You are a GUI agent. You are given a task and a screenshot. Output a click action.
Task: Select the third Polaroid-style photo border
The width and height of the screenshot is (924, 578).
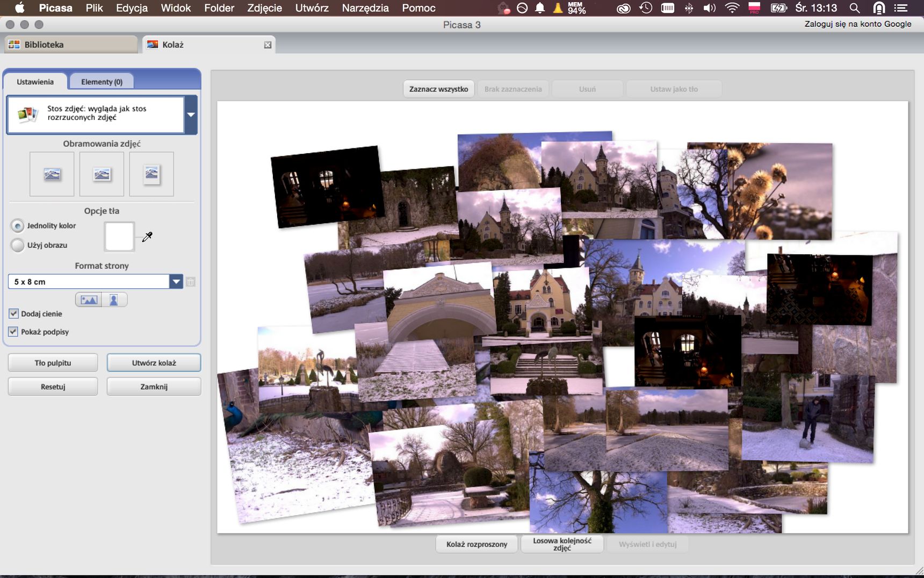coord(151,174)
